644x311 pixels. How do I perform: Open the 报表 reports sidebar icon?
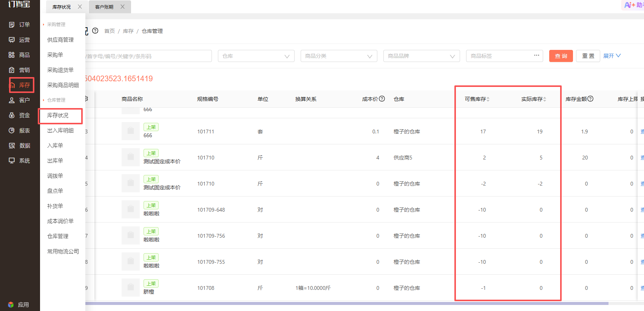tap(12, 130)
